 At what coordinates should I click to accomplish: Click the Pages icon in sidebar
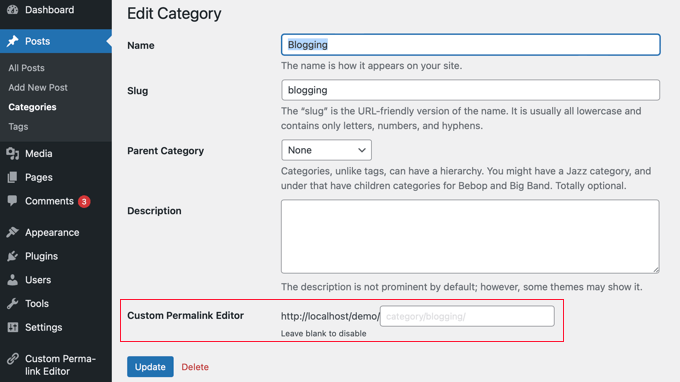[x=13, y=177]
